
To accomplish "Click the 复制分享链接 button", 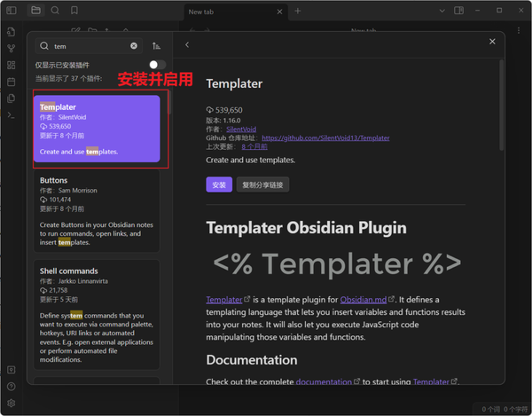I will [262, 184].
